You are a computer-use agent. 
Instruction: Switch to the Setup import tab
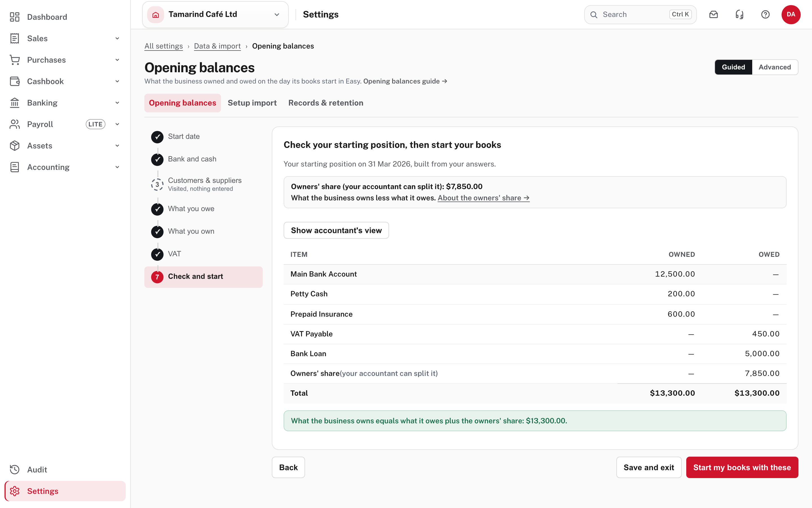click(252, 103)
